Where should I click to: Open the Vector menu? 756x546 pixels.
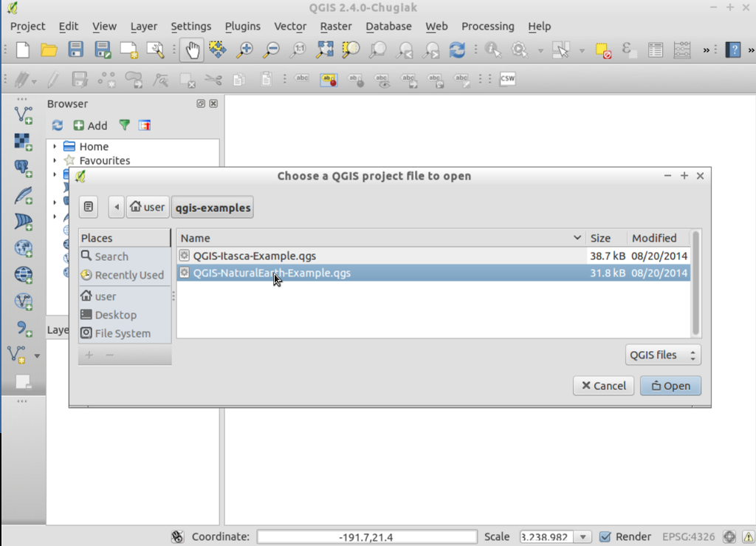(290, 26)
